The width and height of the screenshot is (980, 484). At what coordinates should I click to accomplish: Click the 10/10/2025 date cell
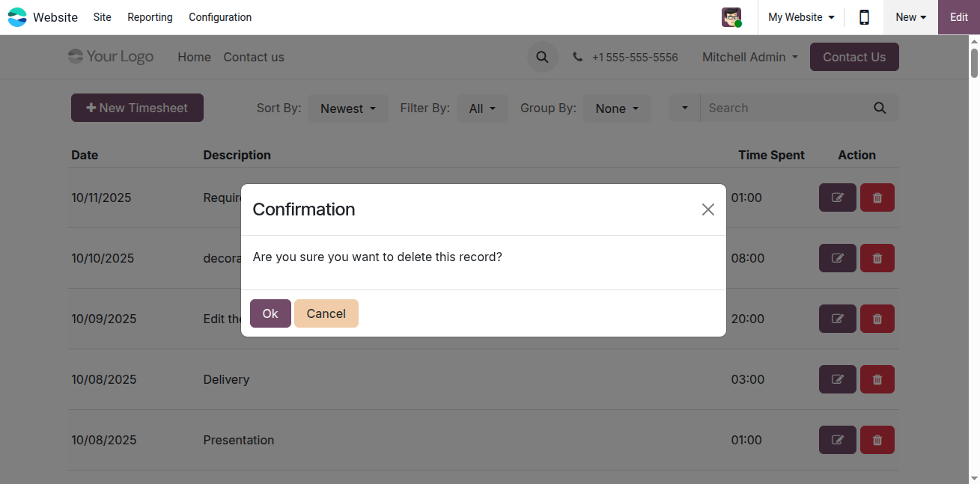(x=103, y=258)
